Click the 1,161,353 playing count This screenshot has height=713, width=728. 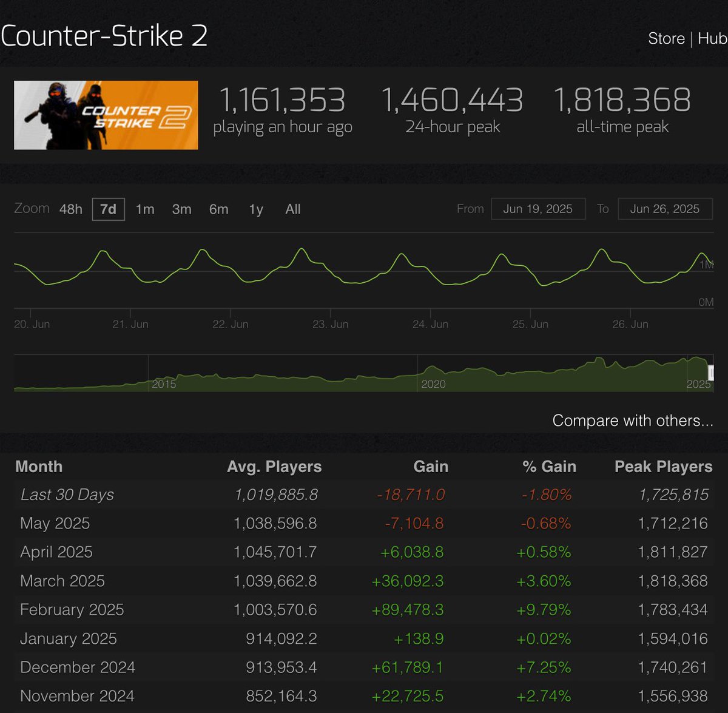tap(282, 100)
